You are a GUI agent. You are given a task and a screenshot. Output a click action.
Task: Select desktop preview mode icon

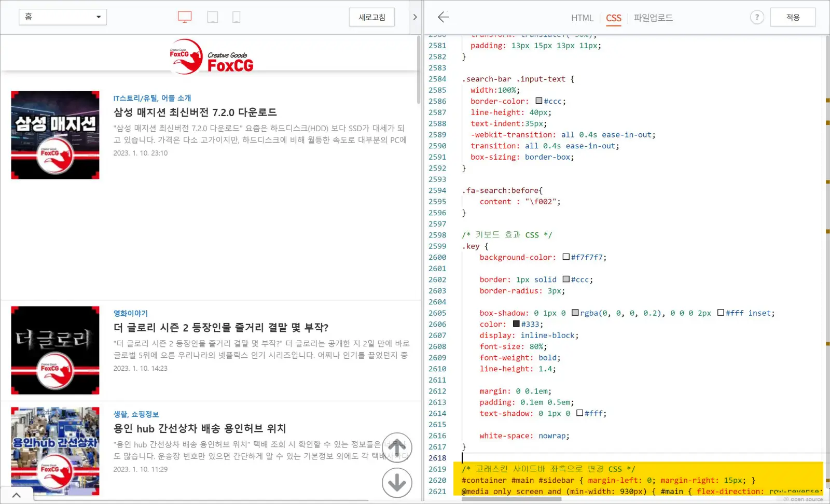185,17
